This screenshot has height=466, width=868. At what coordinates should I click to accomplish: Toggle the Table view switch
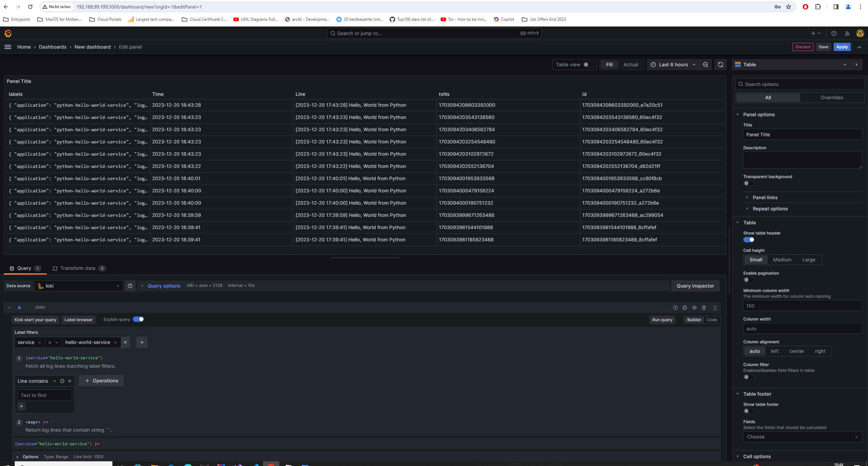(588, 65)
